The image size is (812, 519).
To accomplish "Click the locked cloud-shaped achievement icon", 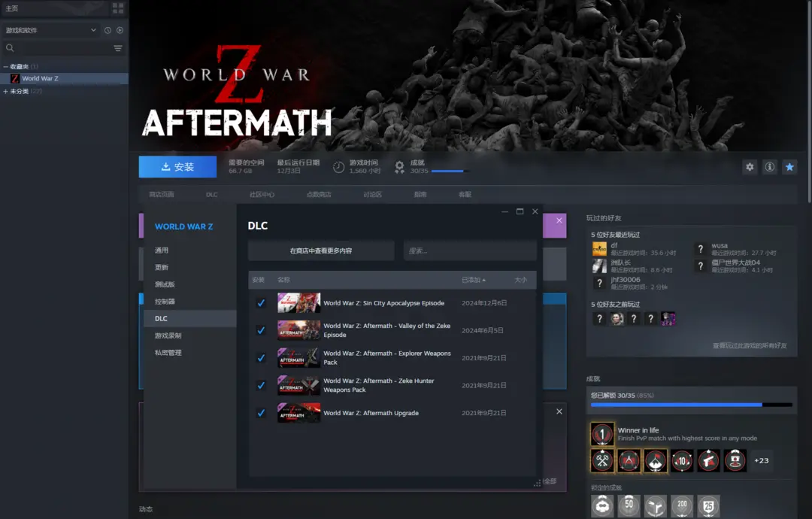I will (602, 505).
